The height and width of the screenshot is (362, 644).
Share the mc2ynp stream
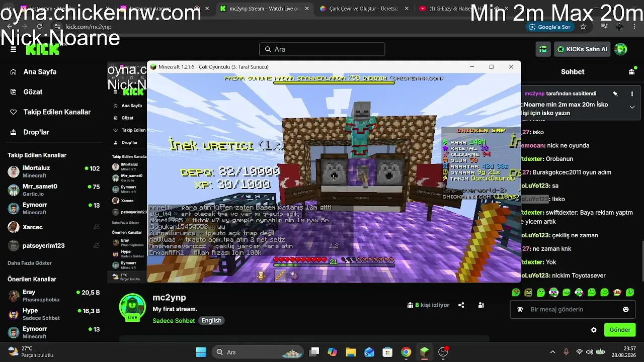pos(461,305)
